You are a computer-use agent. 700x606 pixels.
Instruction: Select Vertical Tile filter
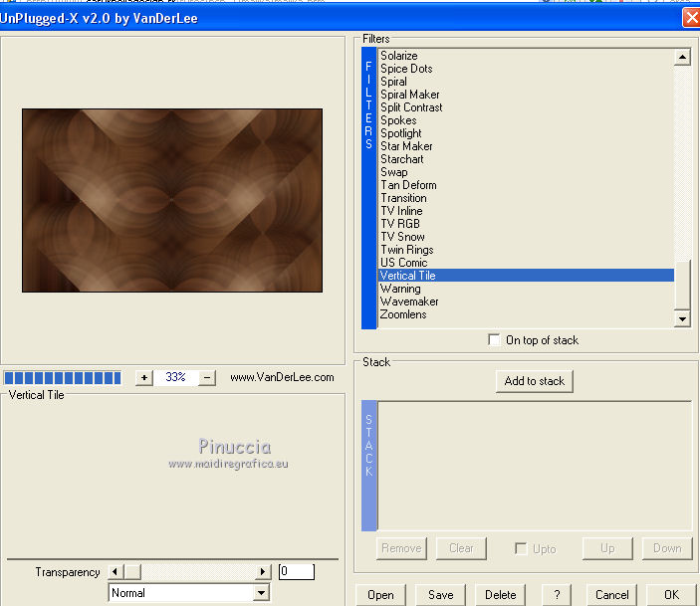tap(526, 276)
